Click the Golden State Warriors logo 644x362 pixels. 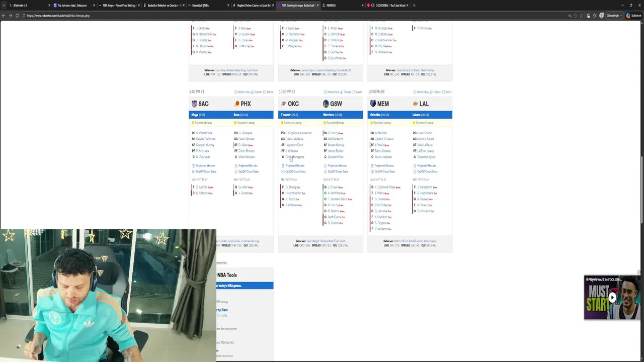point(326,104)
